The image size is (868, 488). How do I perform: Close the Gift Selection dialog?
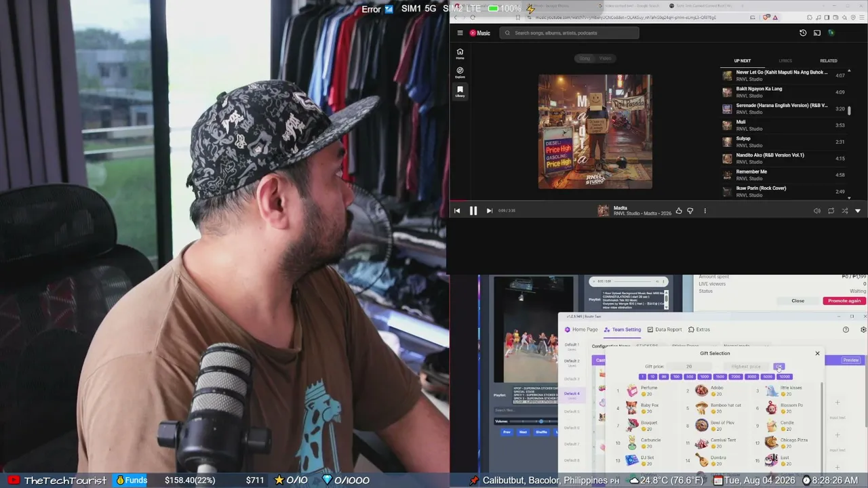tap(817, 353)
